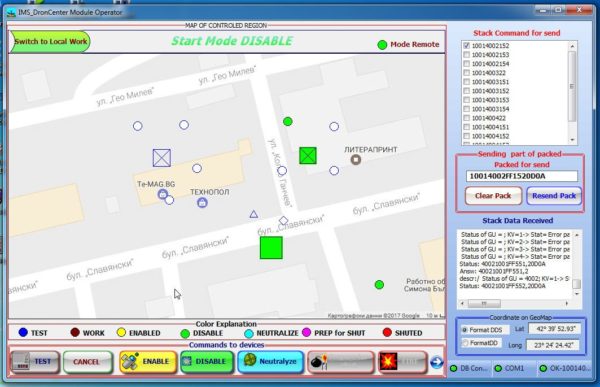Click the Lat coordinate field
Image resolution: width=600 pixels, height=387 pixels.
pyautogui.click(x=555, y=329)
